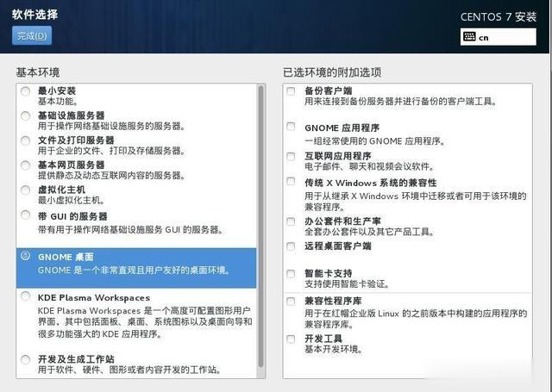The image size is (552, 392).
Task: Click the GNOME 是一个非常直观 description line
Action: 134,271
